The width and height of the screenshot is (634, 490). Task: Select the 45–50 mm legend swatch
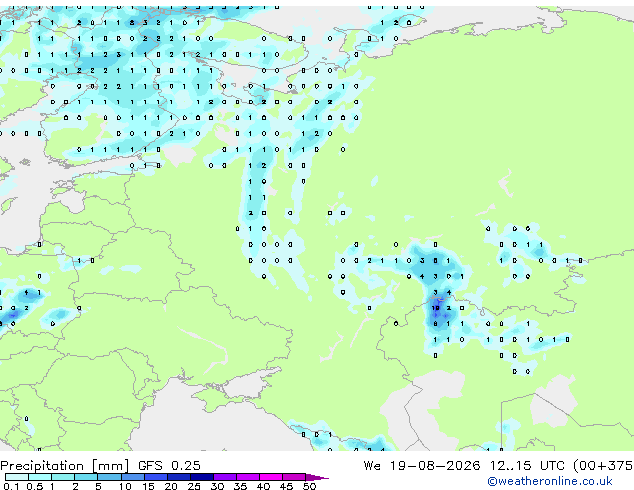(294, 477)
